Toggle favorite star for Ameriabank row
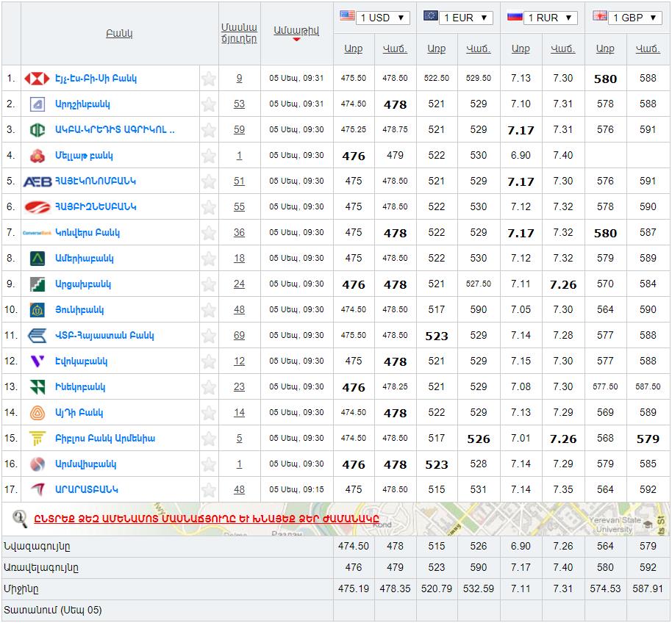The width and height of the screenshot is (672, 623). [x=209, y=259]
